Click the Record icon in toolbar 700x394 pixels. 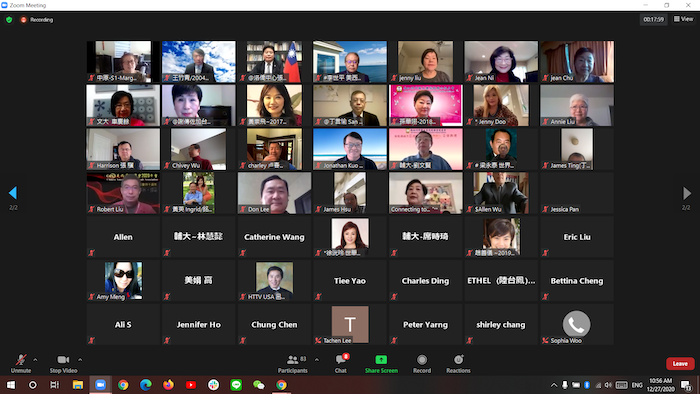click(x=422, y=360)
